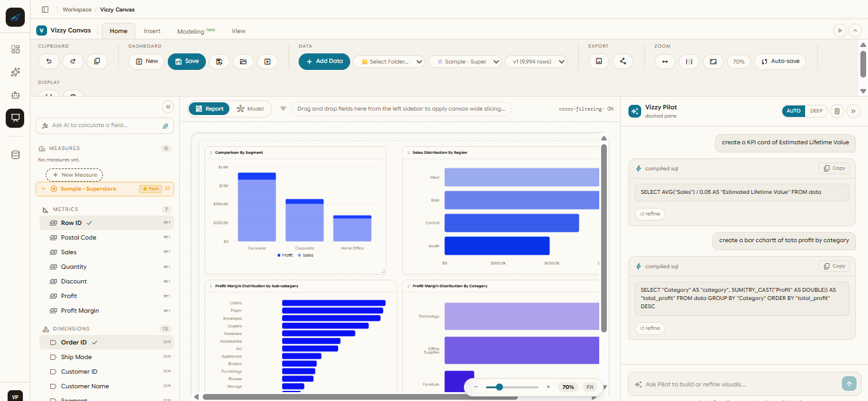868x401 pixels.
Task: Open the dashboard grid icon in left rail
Action: pos(15,49)
